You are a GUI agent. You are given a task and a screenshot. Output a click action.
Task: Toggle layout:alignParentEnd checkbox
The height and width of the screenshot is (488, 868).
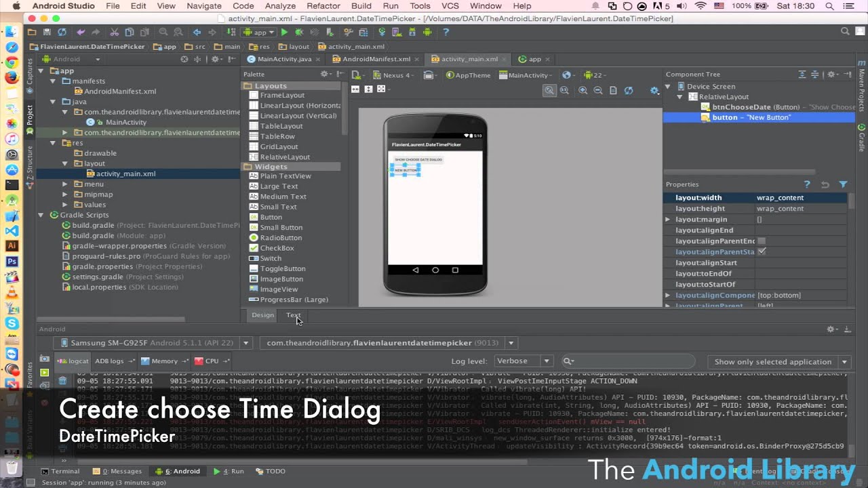(x=762, y=241)
